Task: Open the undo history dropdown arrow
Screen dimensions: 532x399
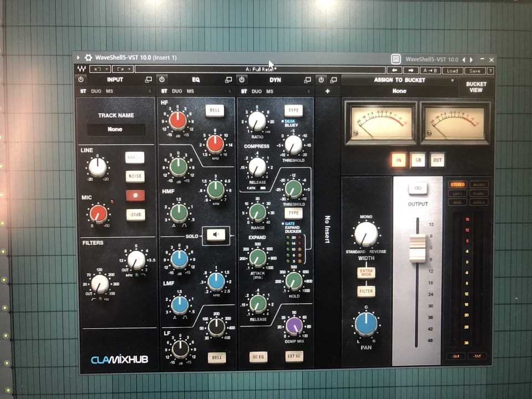Action: point(106,69)
